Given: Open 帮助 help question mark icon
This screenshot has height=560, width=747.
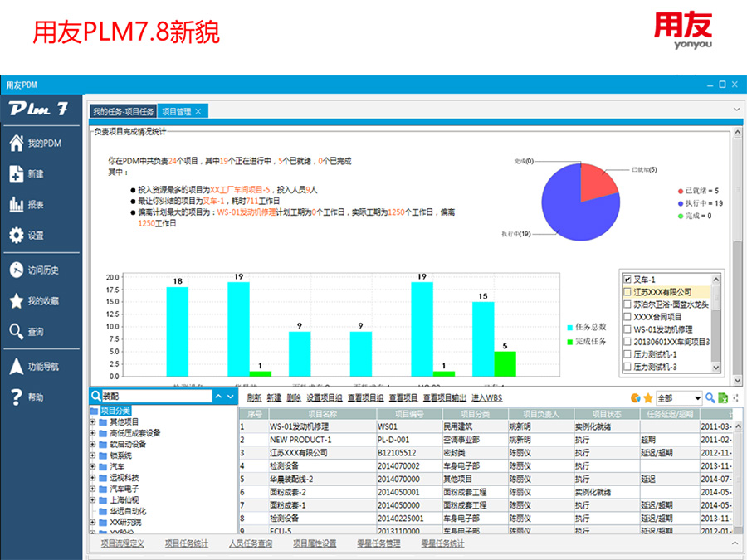Looking at the screenshot, I should point(17,397).
